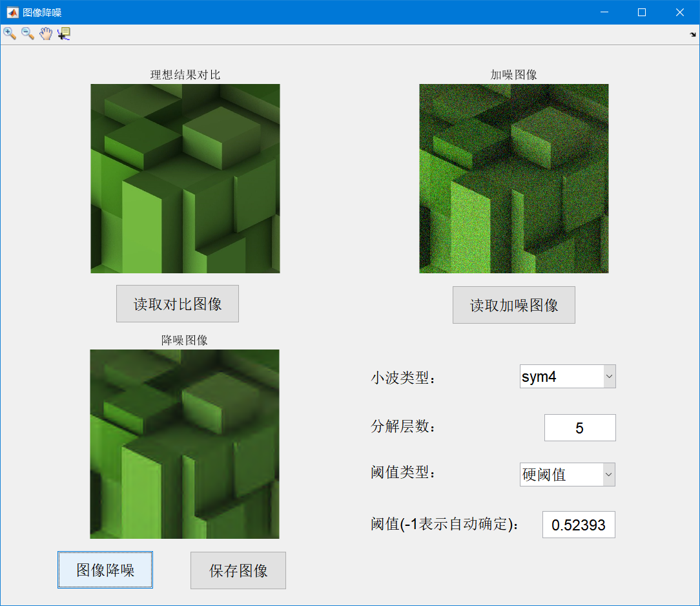The height and width of the screenshot is (606, 700).
Task: Click the 分解层数 field showing 5
Action: 580,428
